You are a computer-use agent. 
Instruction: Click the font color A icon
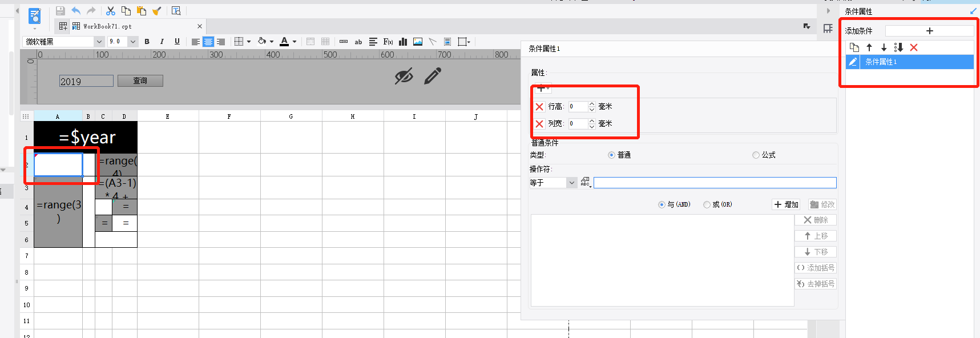(284, 42)
